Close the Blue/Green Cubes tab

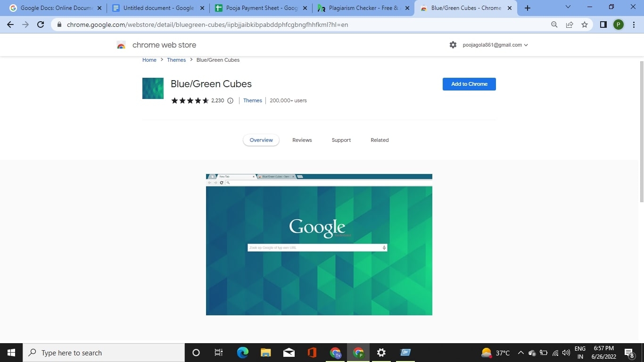point(509,8)
